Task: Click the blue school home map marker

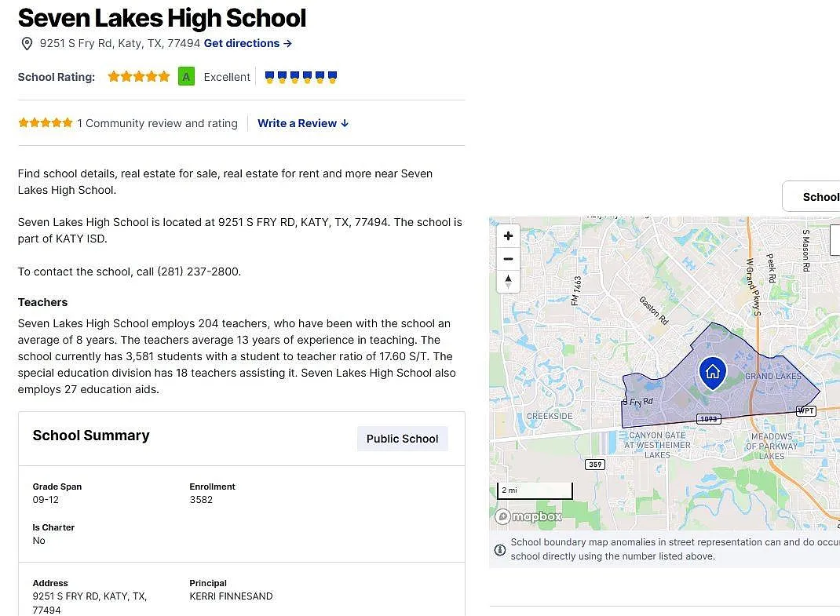Action: click(x=713, y=373)
